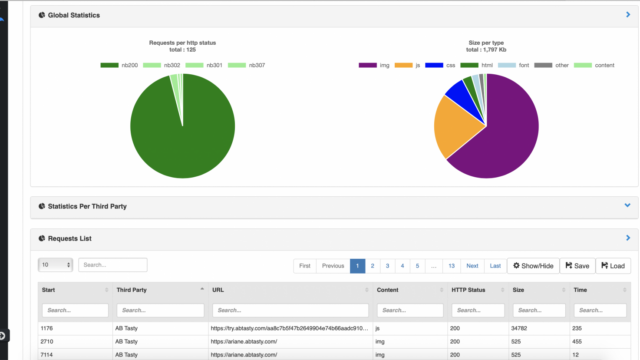Click the URL column search field
The width and height of the screenshot is (640, 360).
(x=290, y=310)
